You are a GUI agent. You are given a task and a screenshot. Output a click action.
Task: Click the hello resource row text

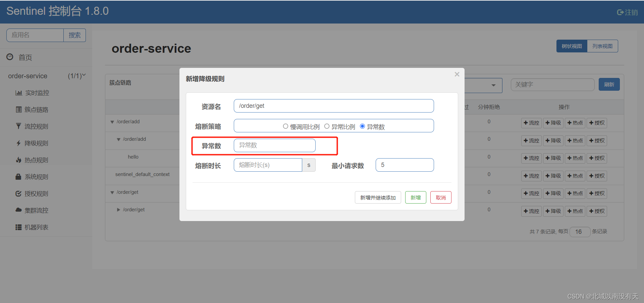pyautogui.click(x=133, y=157)
